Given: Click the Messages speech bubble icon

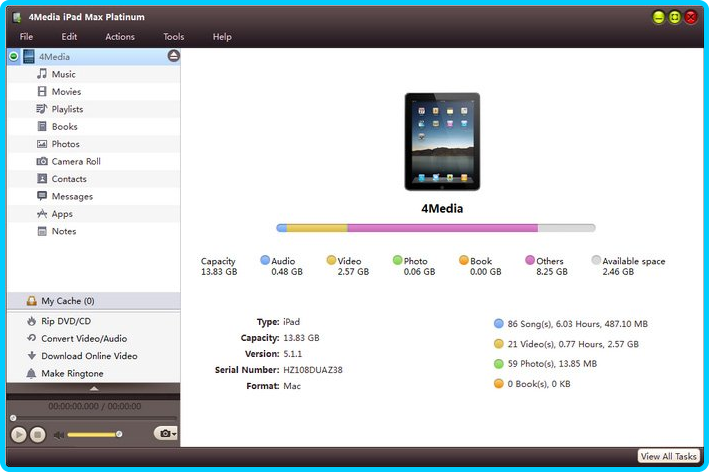Looking at the screenshot, I should (42, 196).
